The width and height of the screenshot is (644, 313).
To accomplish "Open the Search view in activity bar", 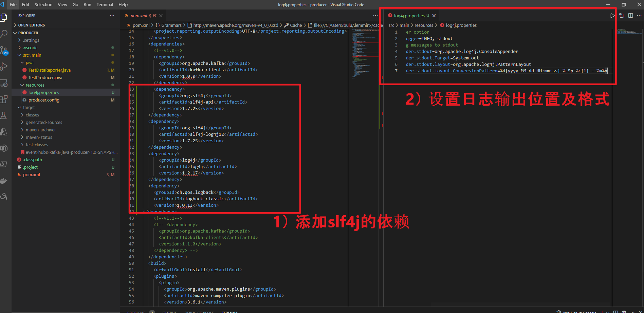I will coord(4,34).
